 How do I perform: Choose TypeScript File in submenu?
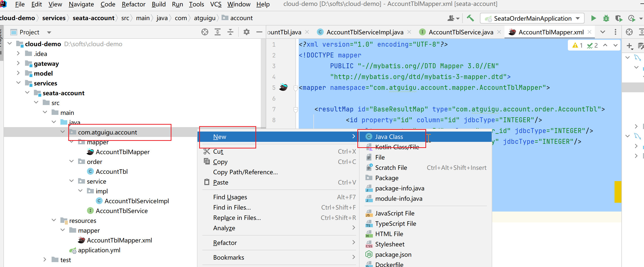425,224
